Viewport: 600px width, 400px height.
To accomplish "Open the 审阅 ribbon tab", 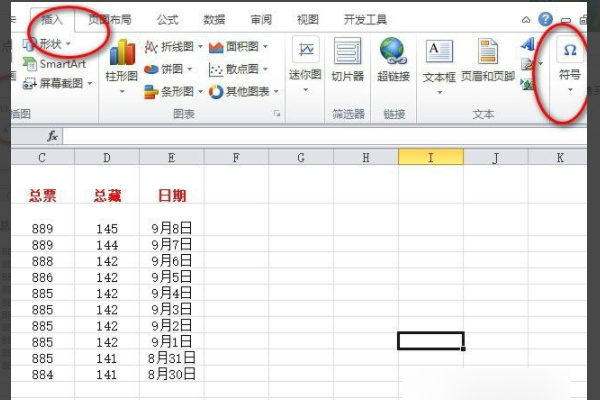I will tap(261, 20).
